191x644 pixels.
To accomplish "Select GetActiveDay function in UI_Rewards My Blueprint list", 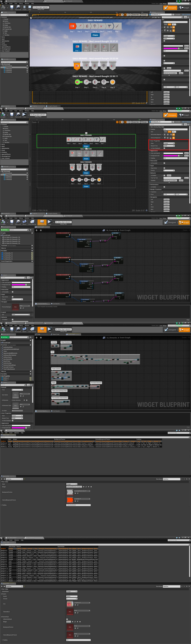I will (x=7, y=363).
